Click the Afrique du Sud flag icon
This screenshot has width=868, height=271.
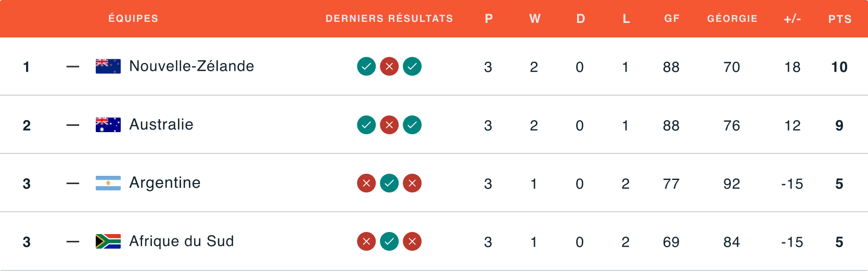[108, 241]
